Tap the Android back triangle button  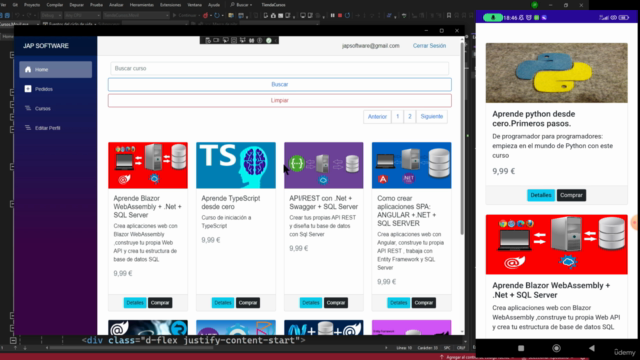coord(591,348)
